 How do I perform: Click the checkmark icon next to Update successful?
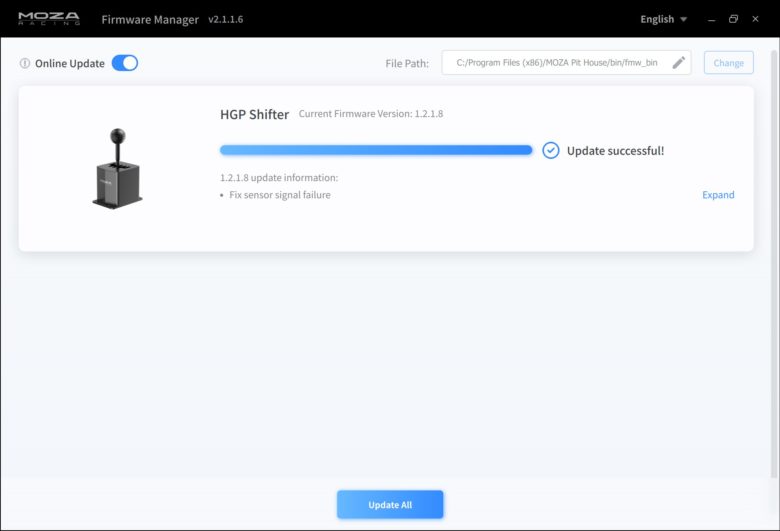551,150
